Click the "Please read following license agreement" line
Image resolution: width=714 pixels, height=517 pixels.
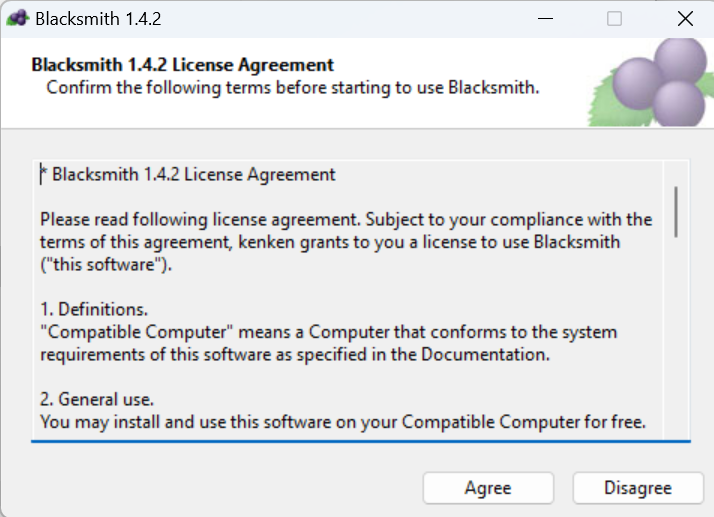point(345,219)
